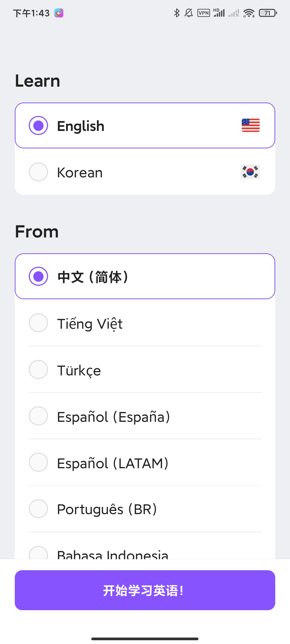Tap the US flag icon next to English
The width and height of the screenshot is (290, 644).
[x=251, y=125]
